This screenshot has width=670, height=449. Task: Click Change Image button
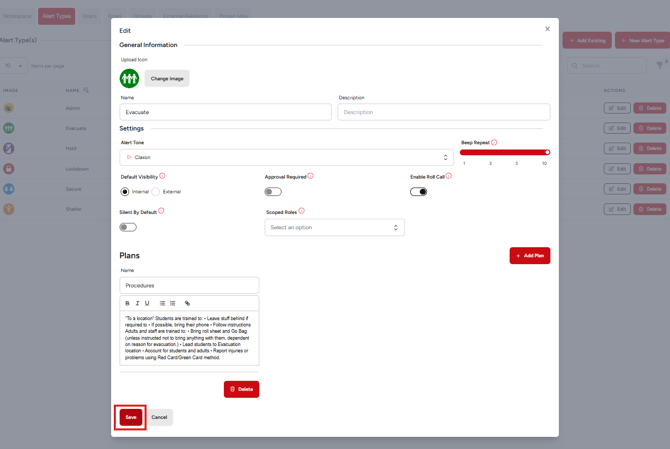[x=166, y=78]
